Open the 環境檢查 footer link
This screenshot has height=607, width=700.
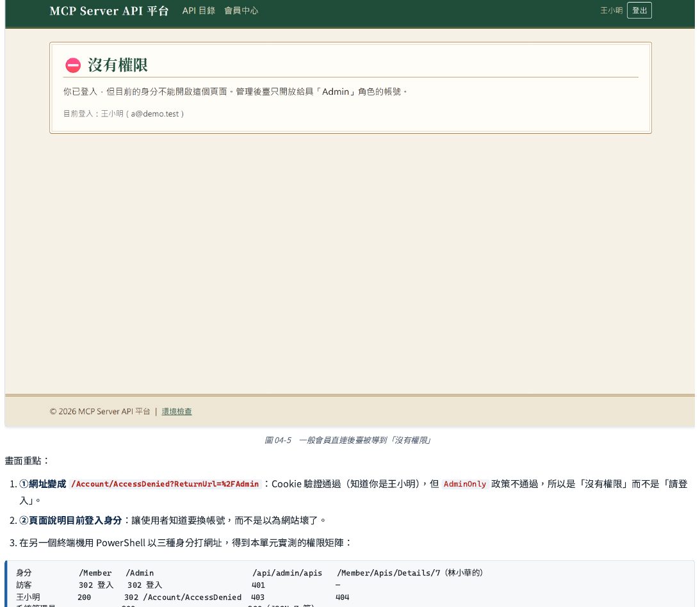(177, 412)
